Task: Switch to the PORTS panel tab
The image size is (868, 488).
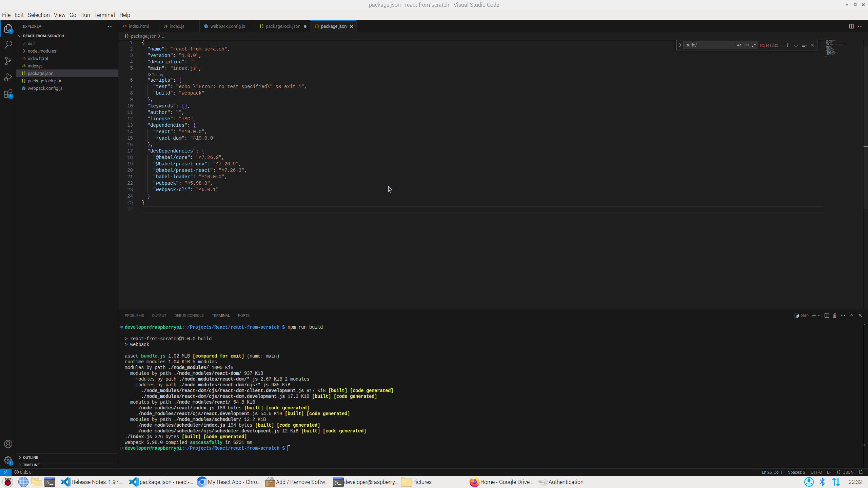Action: [244, 316]
